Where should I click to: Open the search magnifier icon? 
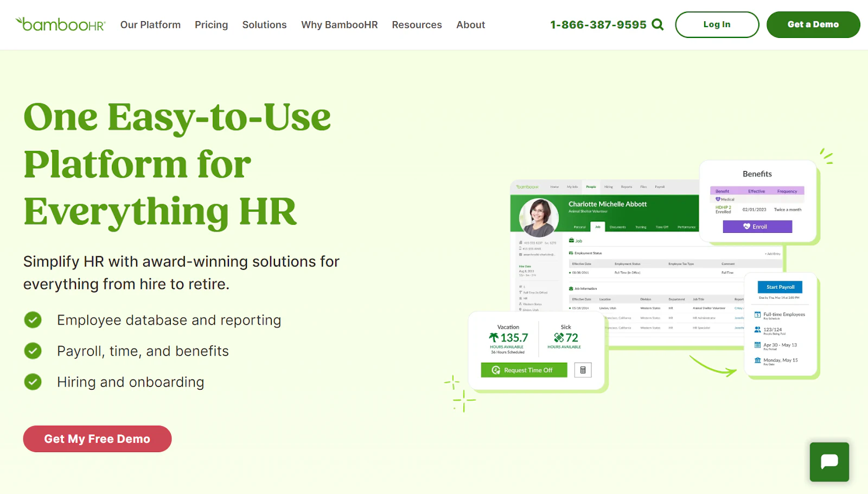pos(658,24)
